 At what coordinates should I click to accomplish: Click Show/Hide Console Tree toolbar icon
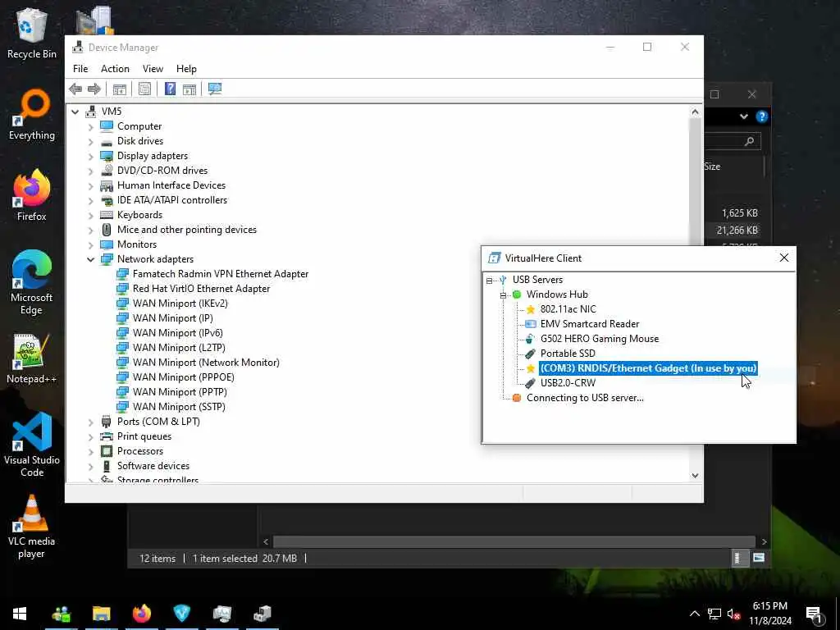click(120, 89)
